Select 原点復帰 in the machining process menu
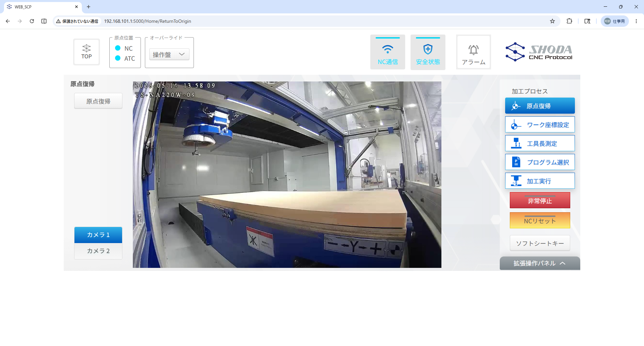 click(540, 106)
